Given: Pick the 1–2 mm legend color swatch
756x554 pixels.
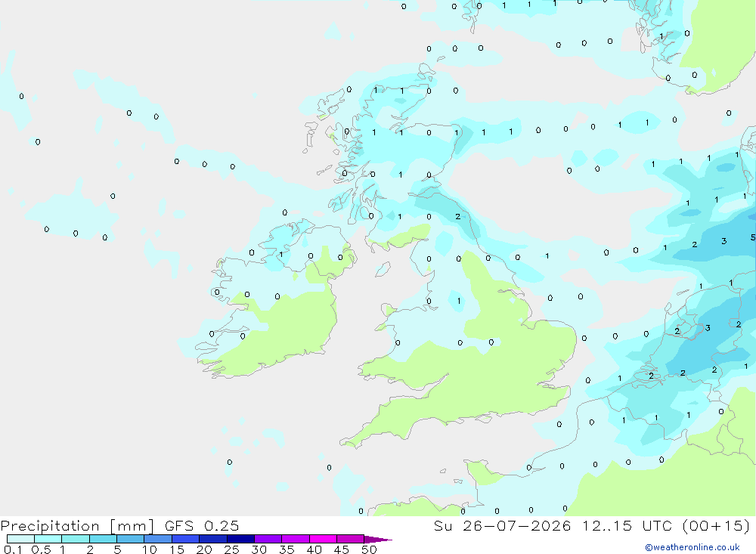Looking at the screenshot, I should click(75, 539).
